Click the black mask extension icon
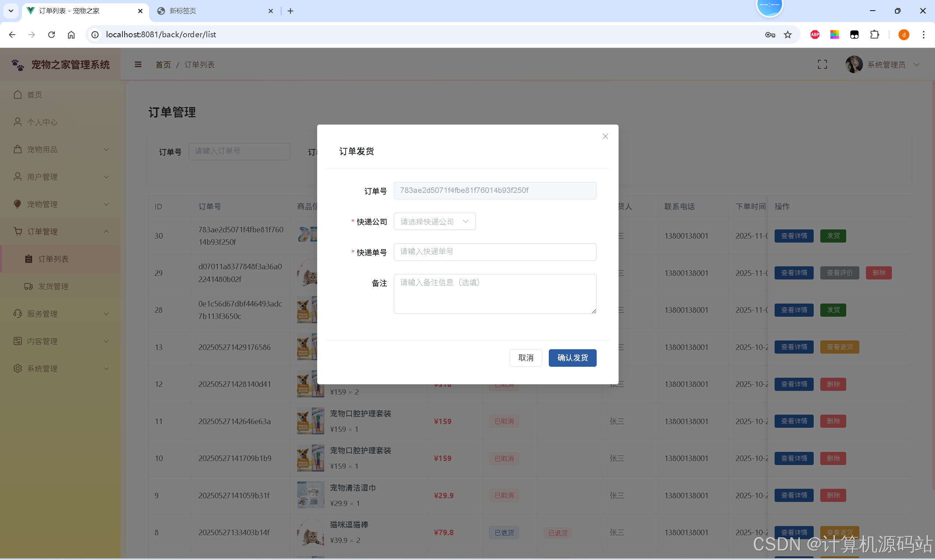Image resolution: width=935 pixels, height=560 pixels. (x=854, y=35)
